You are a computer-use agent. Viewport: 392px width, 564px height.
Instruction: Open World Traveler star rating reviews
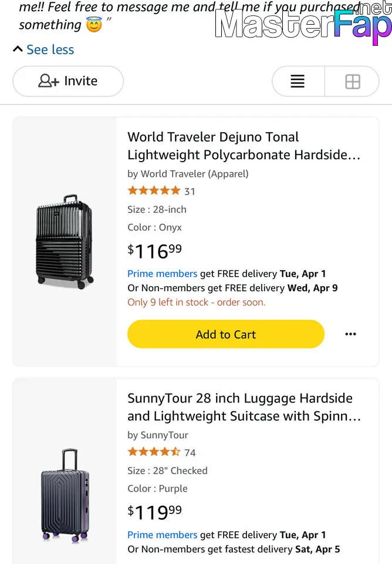154,190
